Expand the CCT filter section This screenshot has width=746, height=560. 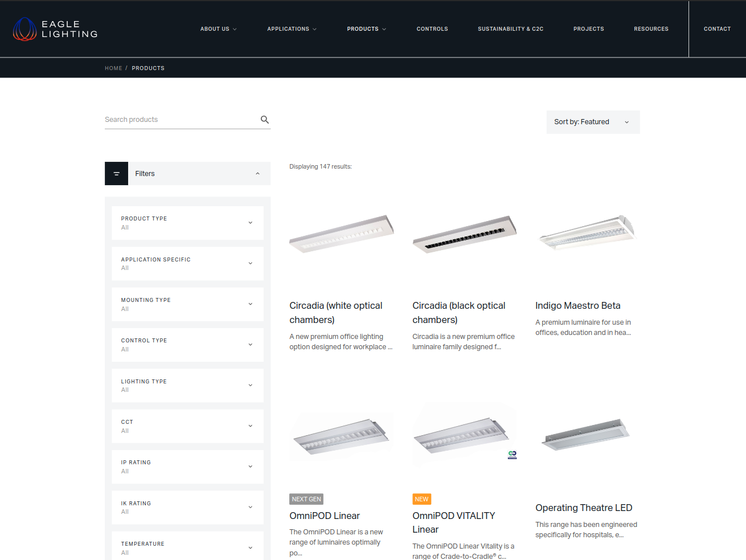point(187,426)
